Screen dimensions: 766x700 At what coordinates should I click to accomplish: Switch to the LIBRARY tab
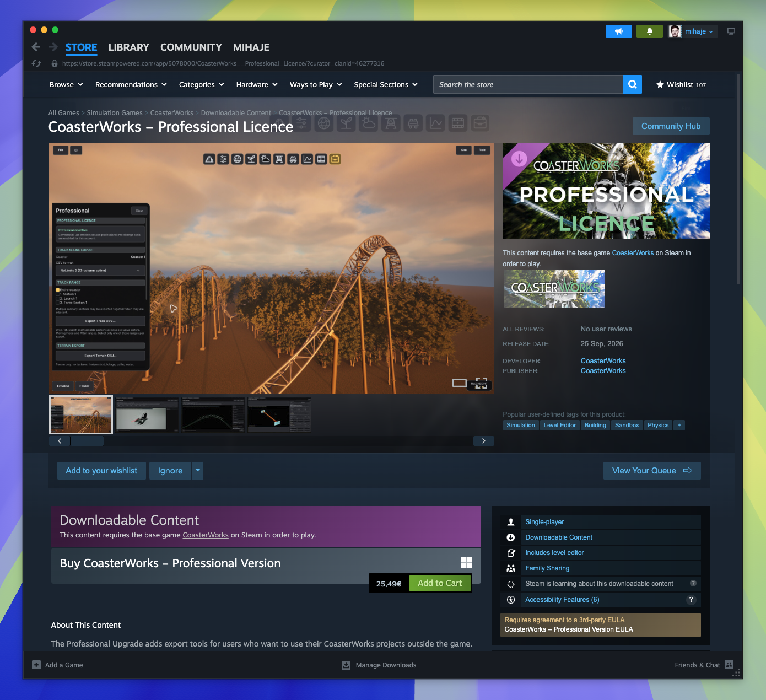click(x=129, y=47)
